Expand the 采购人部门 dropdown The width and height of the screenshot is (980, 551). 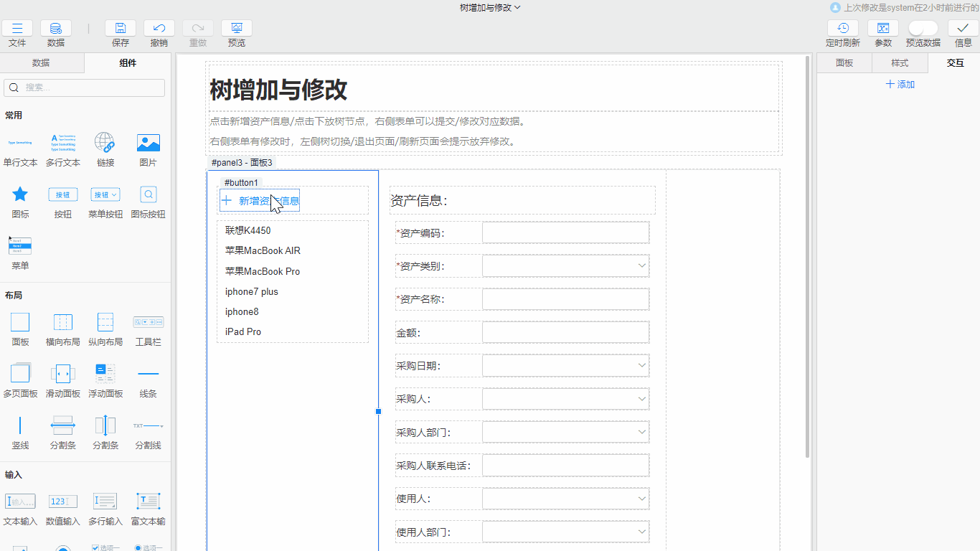click(x=565, y=432)
